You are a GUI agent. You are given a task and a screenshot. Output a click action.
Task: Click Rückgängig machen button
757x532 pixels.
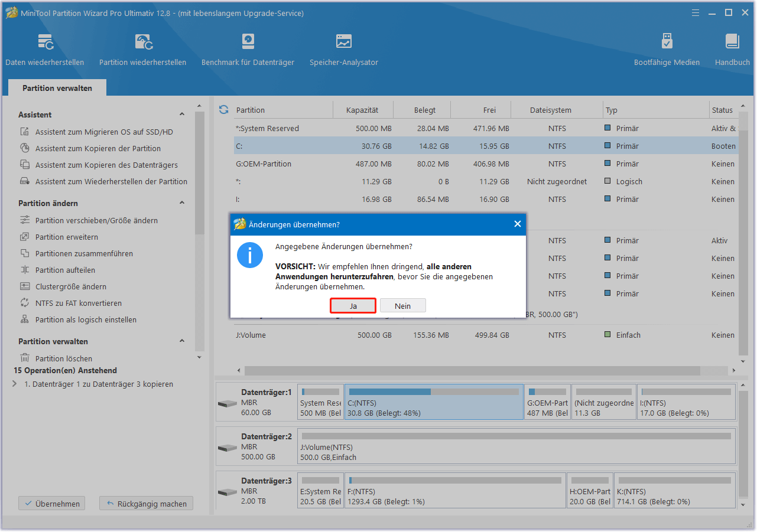click(x=146, y=504)
